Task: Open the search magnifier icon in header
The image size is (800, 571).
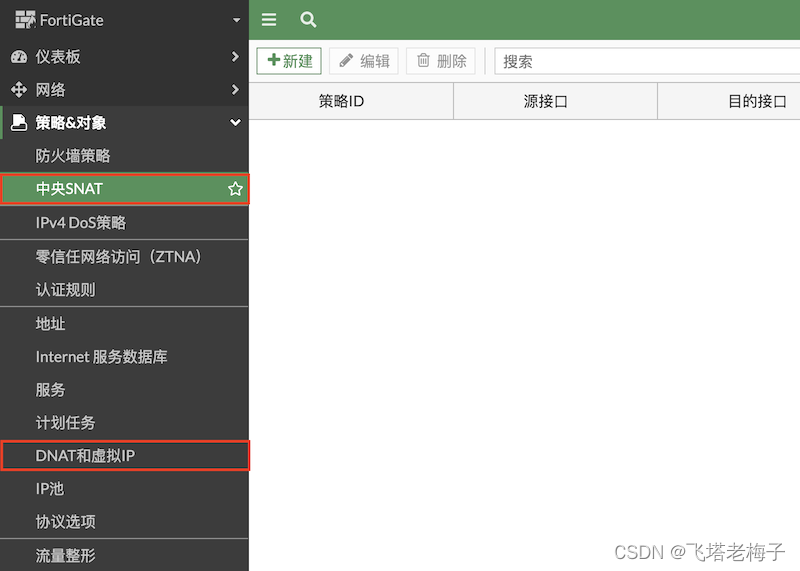Action: [x=308, y=20]
